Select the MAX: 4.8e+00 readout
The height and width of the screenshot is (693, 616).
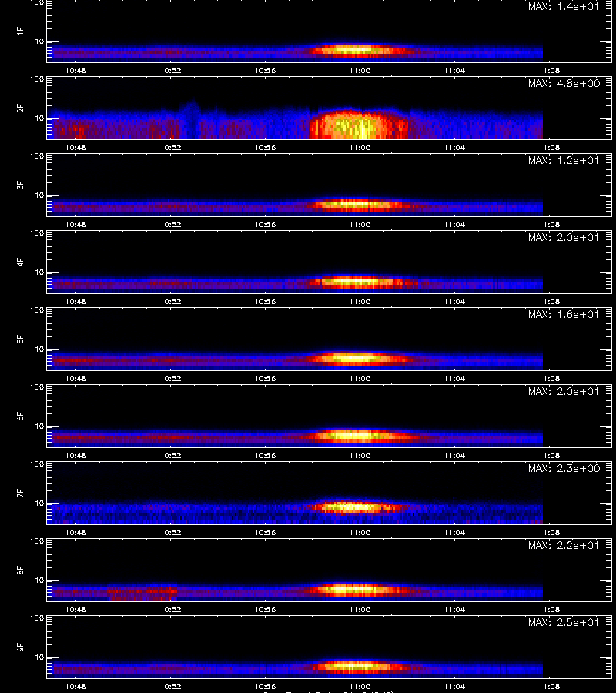pyautogui.click(x=564, y=83)
